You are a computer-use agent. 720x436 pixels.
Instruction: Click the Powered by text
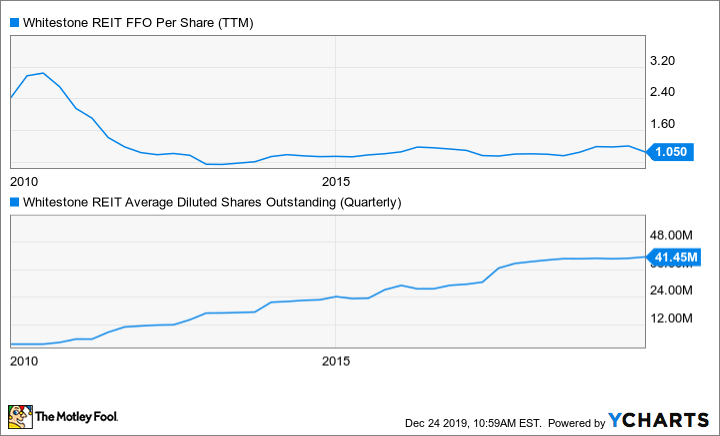tap(574, 421)
